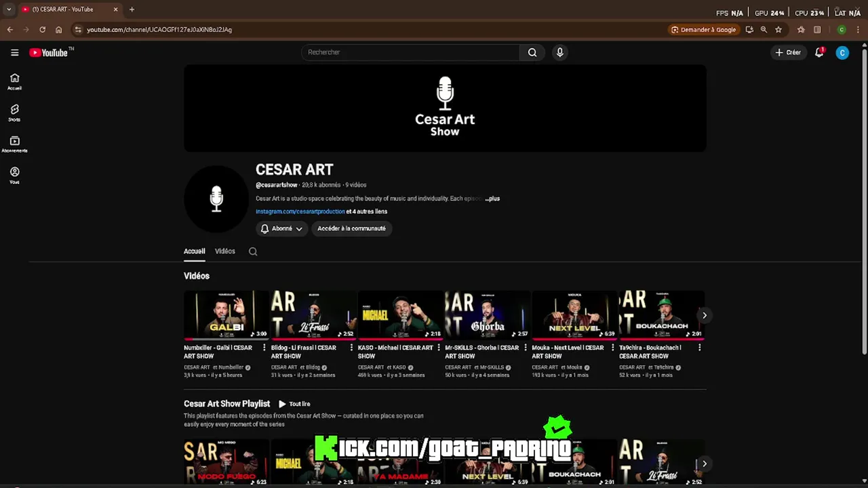The height and width of the screenshot is (488, 868).
Task: Open options menu for Next Level video
Action: click(612, 348)
